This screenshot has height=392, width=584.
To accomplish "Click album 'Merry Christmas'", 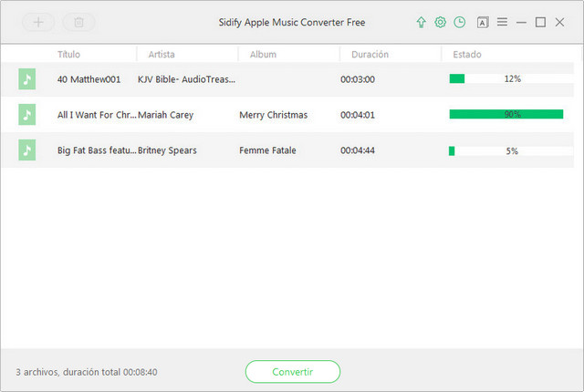I will click(x=274, y=115).
